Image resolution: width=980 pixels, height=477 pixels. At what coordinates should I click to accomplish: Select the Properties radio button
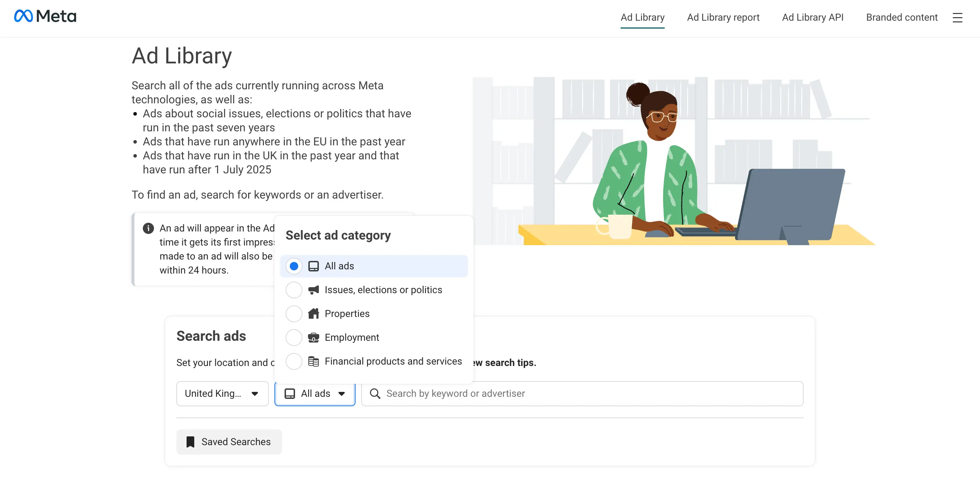coord(294,314)
